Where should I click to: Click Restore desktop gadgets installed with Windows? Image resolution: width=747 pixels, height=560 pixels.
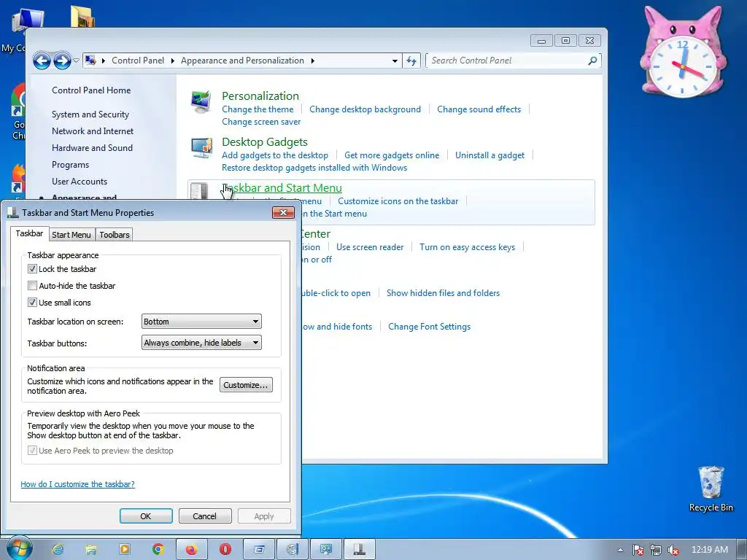[x=314, y=168]
